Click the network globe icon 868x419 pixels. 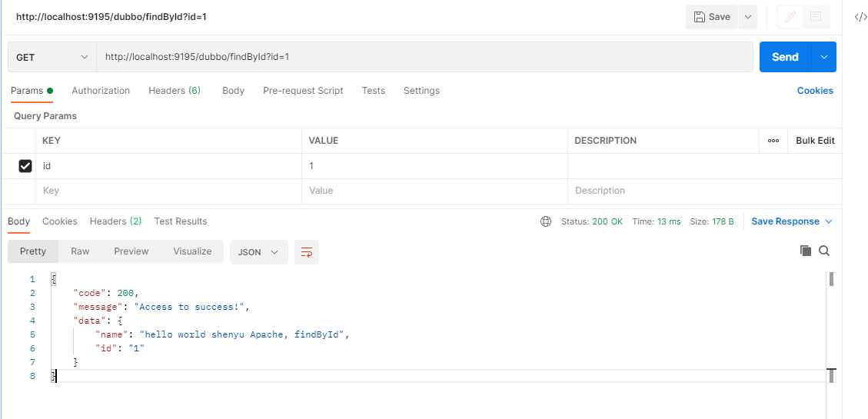point(546,221)
